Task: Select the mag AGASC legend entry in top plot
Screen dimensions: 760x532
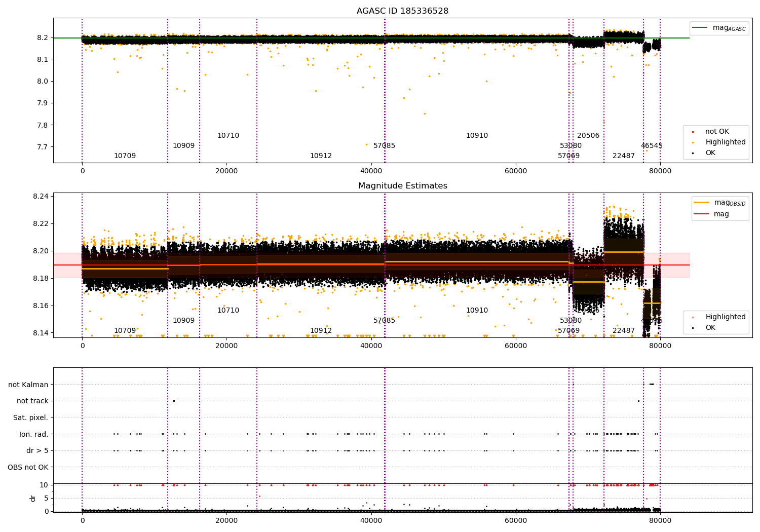Action: 719,28
